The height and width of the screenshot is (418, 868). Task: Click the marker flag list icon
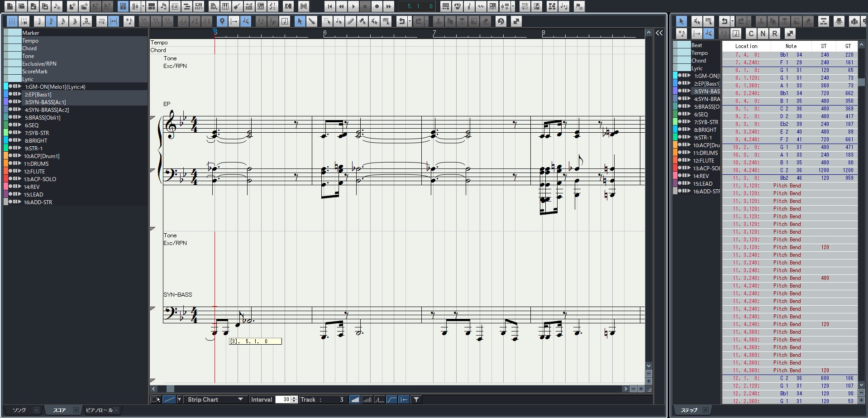tap(579, 6)
